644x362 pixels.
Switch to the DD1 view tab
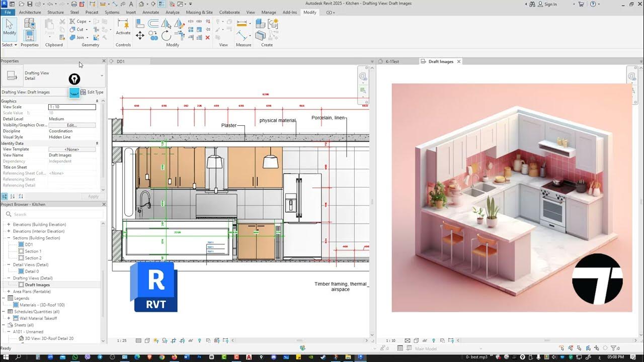pyautogui.click(x=120, y=61)
